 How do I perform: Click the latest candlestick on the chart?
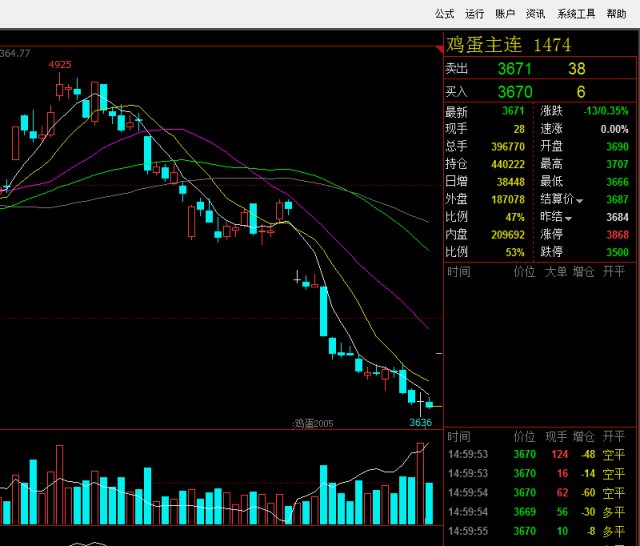429,404
